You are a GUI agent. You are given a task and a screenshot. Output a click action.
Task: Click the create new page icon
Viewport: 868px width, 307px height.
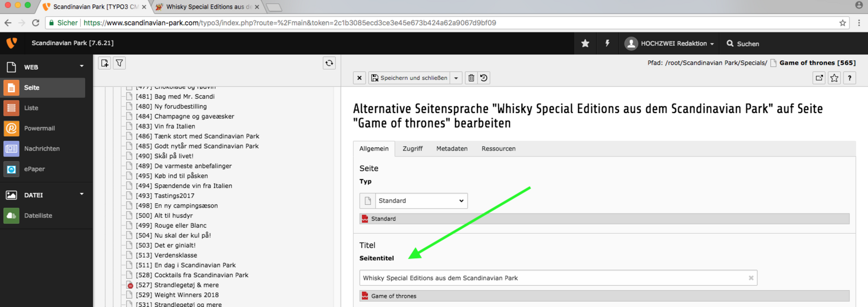pyautogui.click(x=105, y=63)
